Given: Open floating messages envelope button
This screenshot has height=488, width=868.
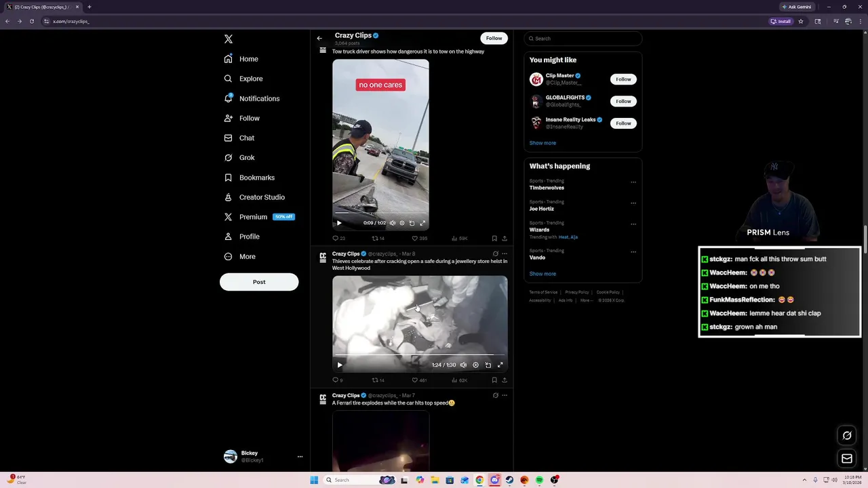Looking at the screenshot, I should 847,459.
